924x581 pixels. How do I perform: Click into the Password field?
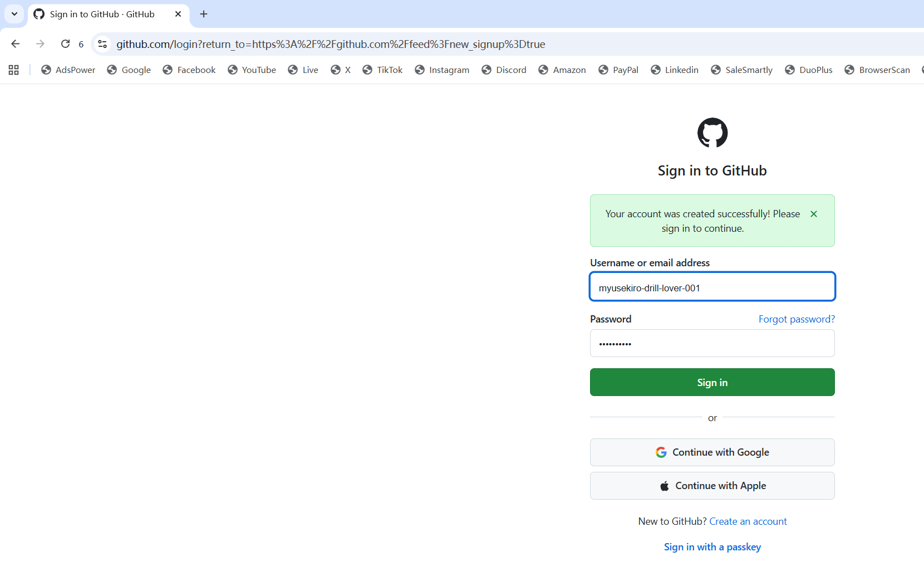712,344
